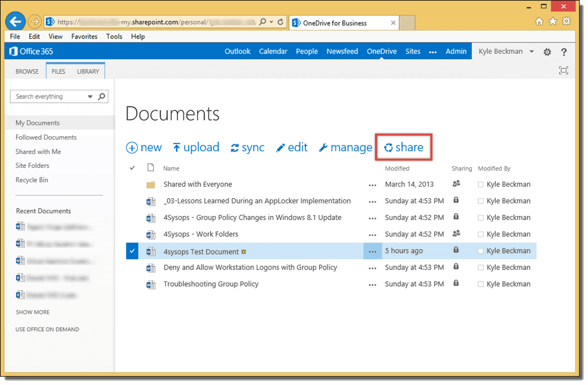Open the ellipsis menu for _03-Lessons Learned
The image size is (588, 385).
coord(372,202)
